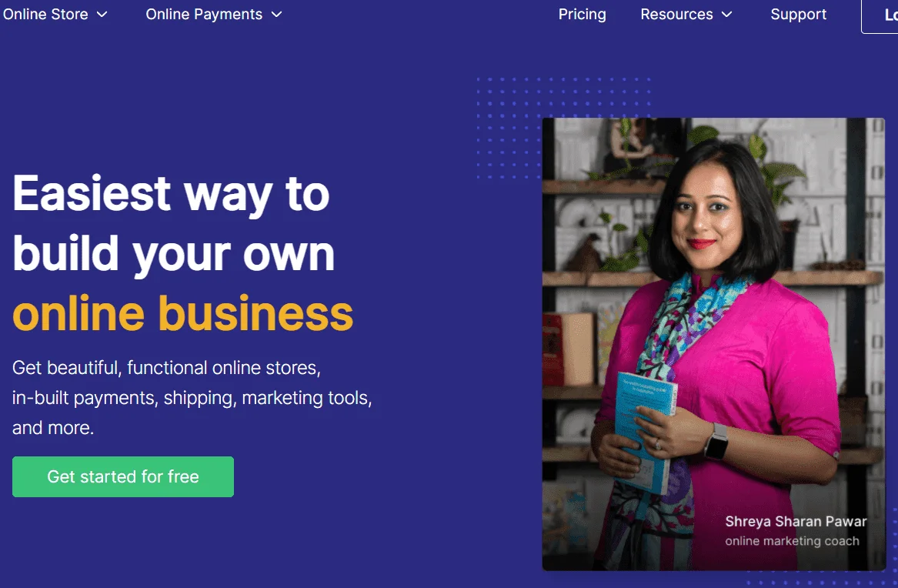Screen dimensions: 898x588
Task: Click the Easiest way to headline line
Action: pos(172,195)
